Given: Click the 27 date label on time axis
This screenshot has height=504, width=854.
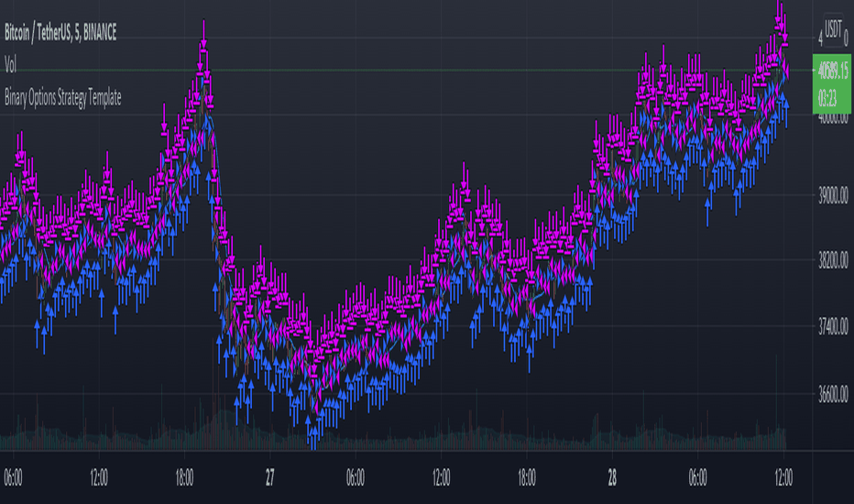Looking at the screenshot, I should point(270,477).
